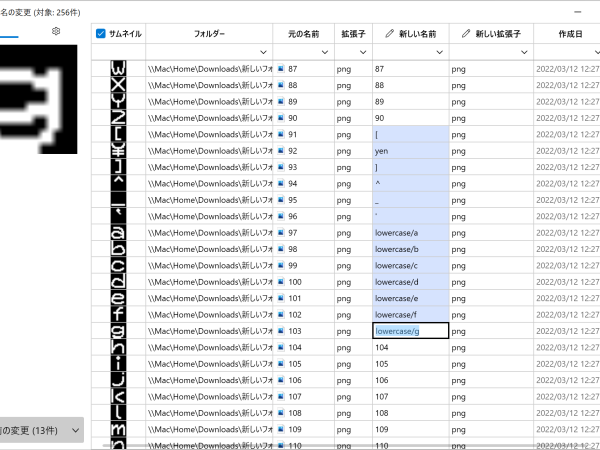
Task: Open the フォルダー column filter dropdown
Action: 263,52
